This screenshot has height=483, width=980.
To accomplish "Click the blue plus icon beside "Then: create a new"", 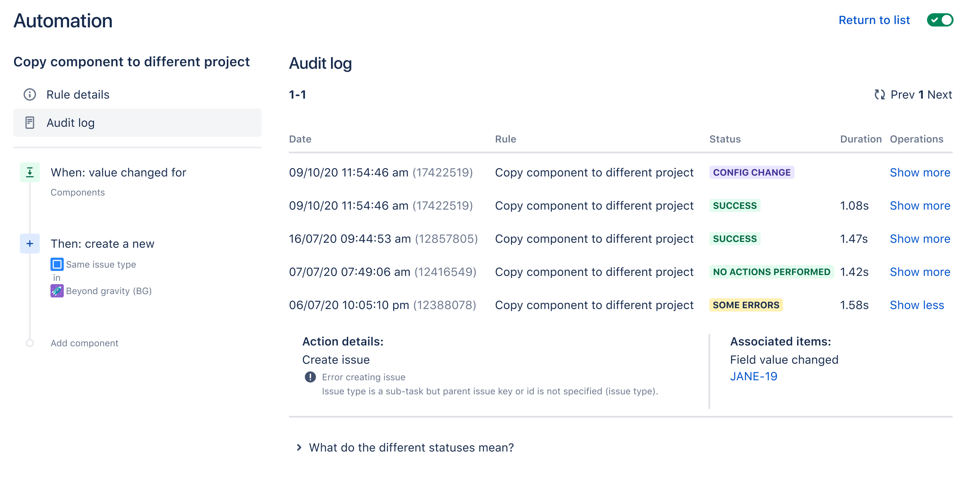I will 29,244.
